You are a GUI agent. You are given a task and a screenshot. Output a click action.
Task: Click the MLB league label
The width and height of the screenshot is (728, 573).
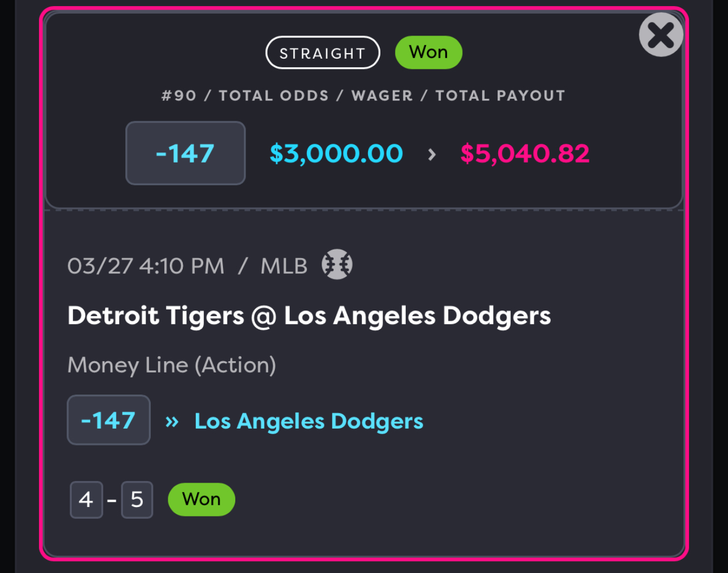tap(284, 266)
